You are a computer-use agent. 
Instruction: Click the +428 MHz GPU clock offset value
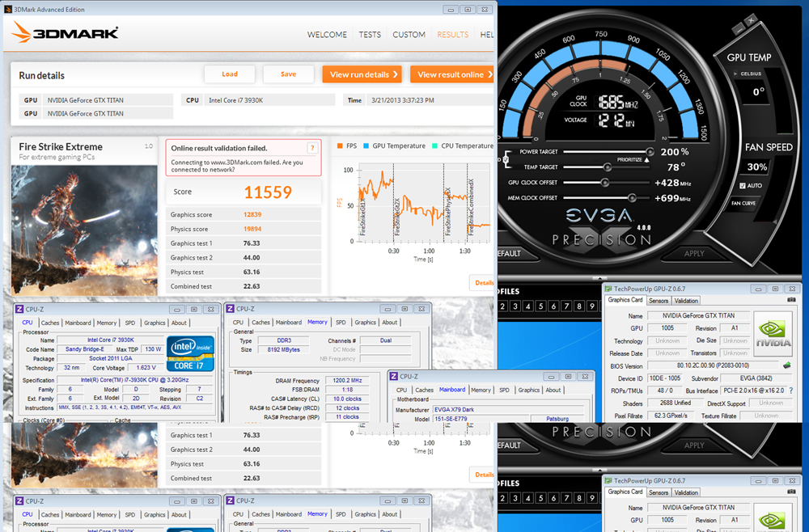click(672, 183)
